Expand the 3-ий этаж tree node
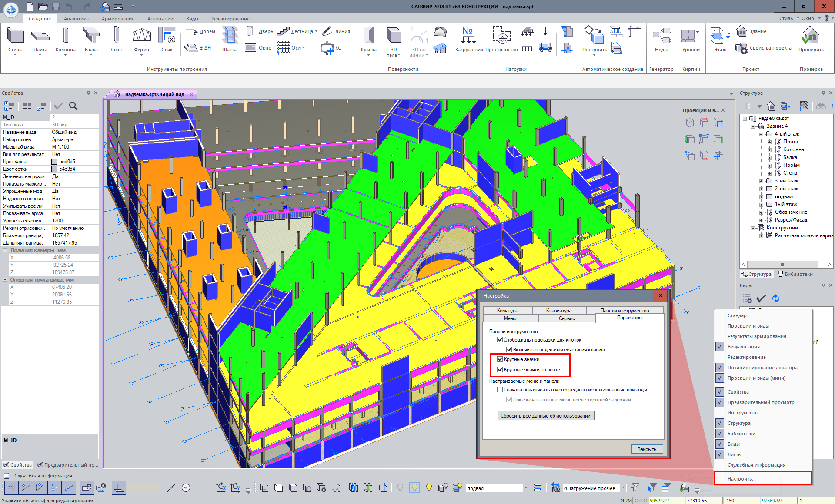835x504 pixels. [x=762, y=181]
